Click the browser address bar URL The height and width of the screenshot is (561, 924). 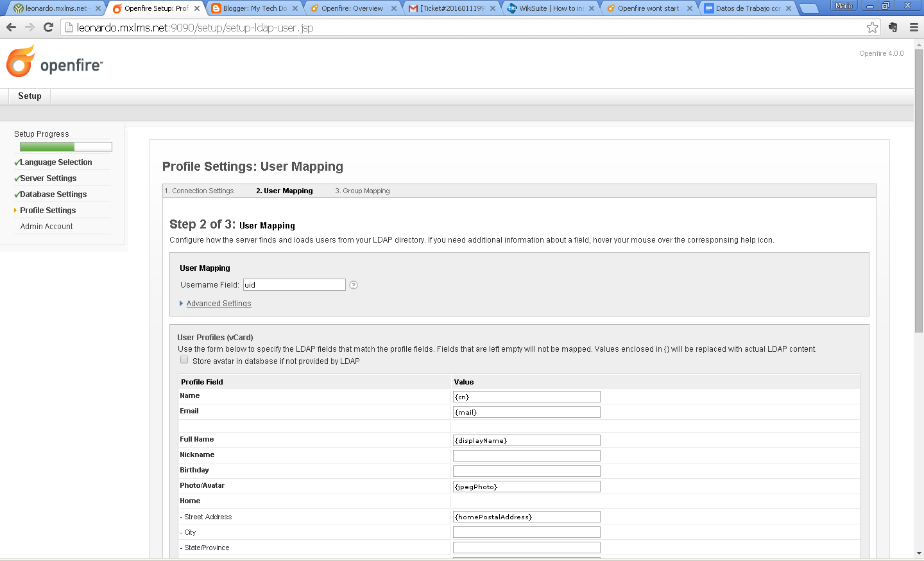[195, 28]
